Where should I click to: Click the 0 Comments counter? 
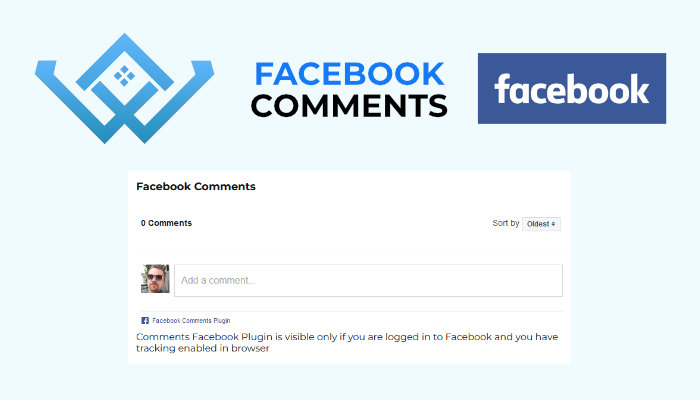point(166,223)
